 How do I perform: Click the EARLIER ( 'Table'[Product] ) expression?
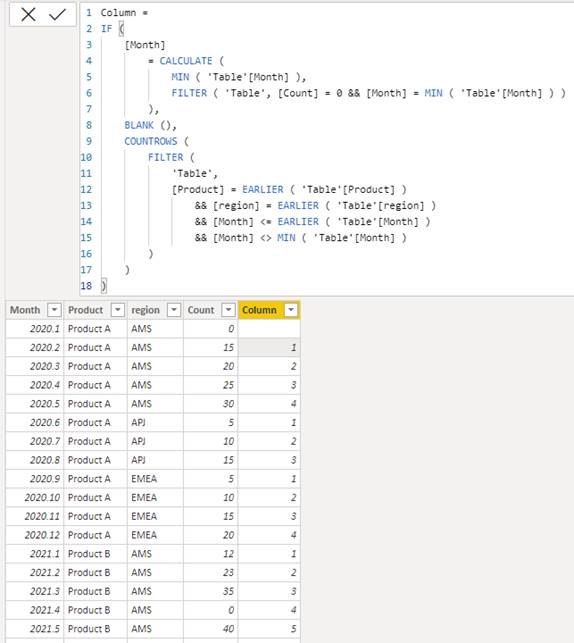(x=324, y=189)
